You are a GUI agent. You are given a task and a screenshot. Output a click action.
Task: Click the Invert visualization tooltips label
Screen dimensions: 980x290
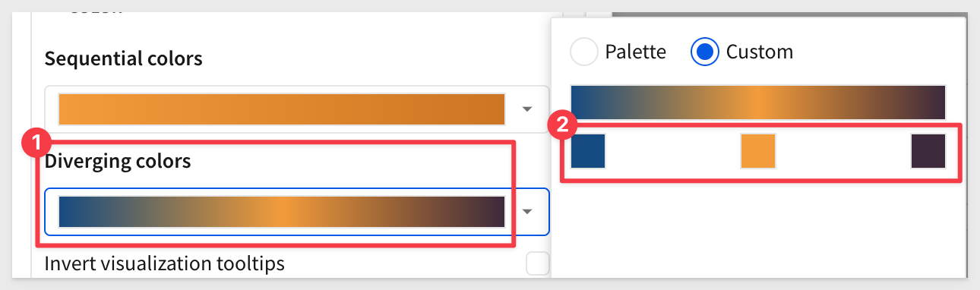165,263
